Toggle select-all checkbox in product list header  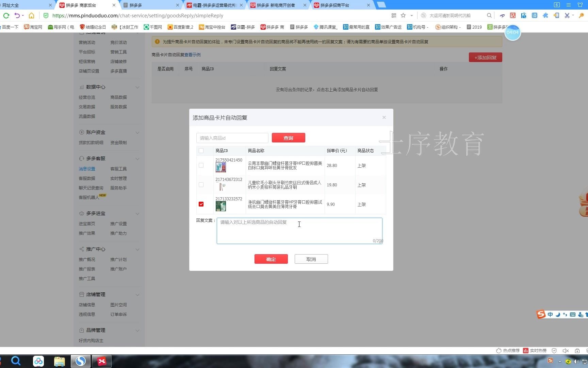point(201,150)
